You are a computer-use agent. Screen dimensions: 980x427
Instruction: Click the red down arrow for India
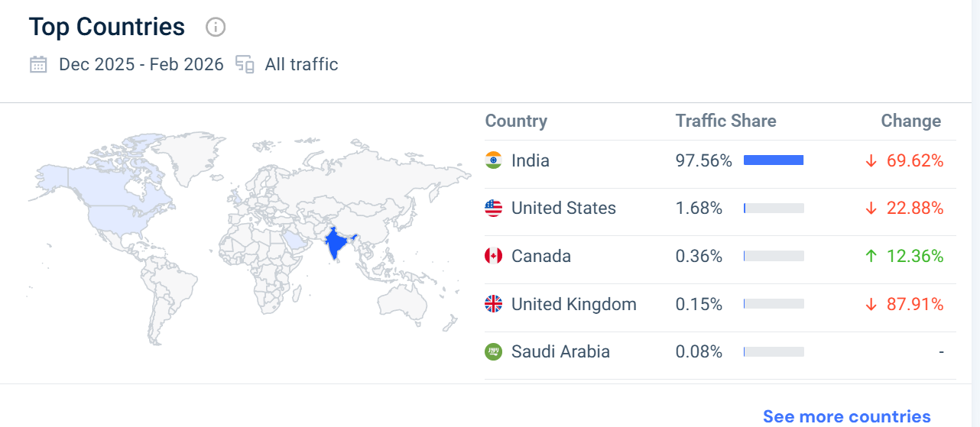(x=871, y=160)
